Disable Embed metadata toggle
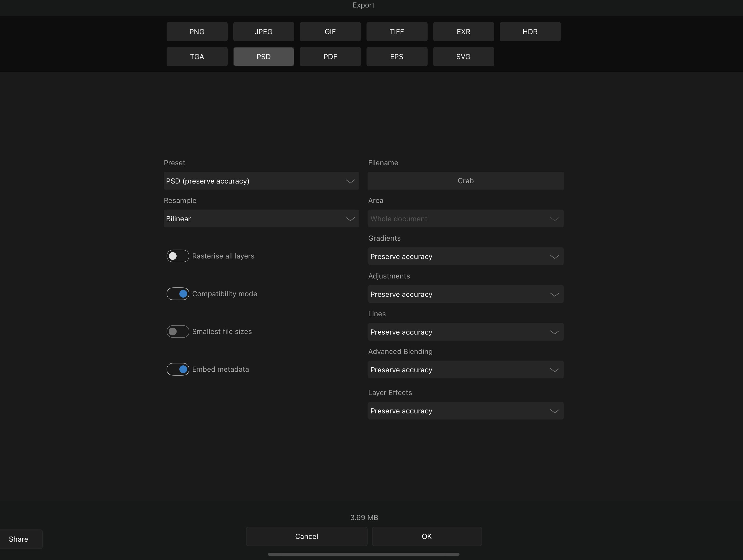743x560 pixels. coord(178,369)
